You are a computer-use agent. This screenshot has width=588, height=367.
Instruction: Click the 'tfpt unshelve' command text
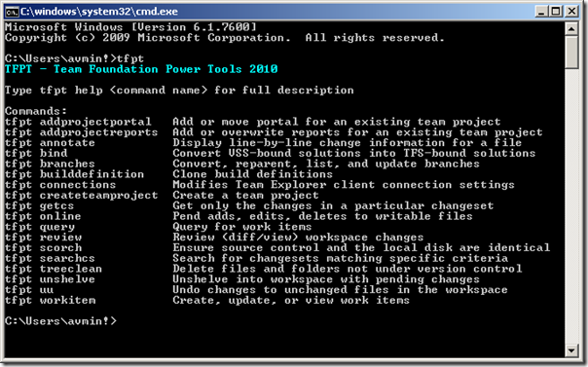pyautogui.click(x=50, y=279)
